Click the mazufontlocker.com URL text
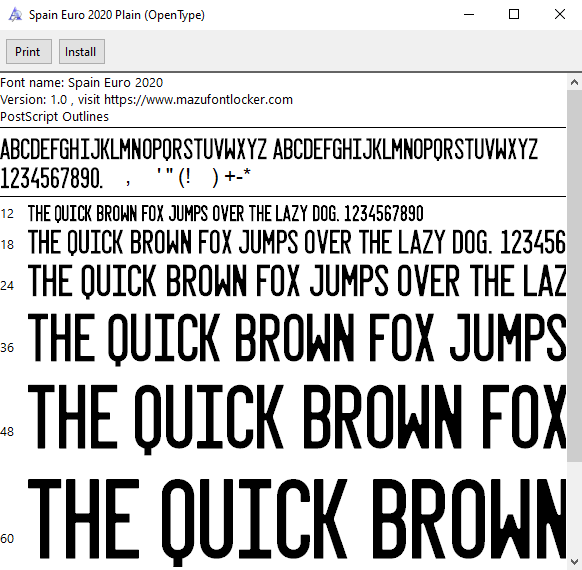Screen dimensions: 582x570 pos(198,100)
